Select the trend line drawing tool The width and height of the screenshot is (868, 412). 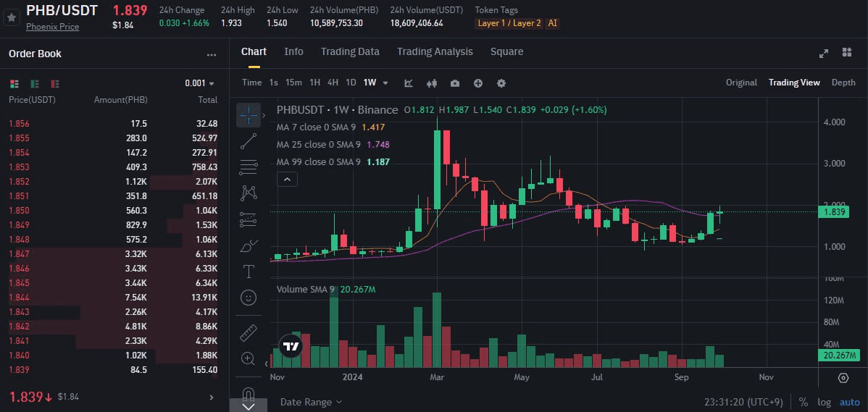pyautogui.click(x=249, y=140)
